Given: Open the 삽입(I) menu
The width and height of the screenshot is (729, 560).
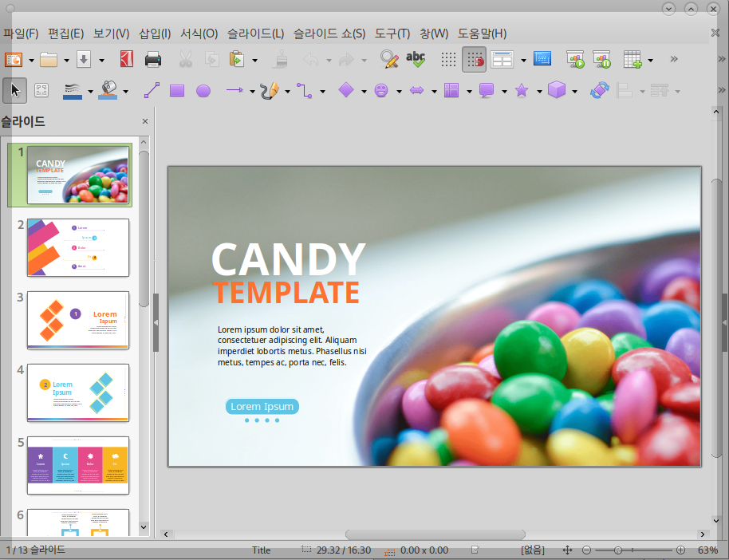Looking at the screenshot, I should 155,34.
